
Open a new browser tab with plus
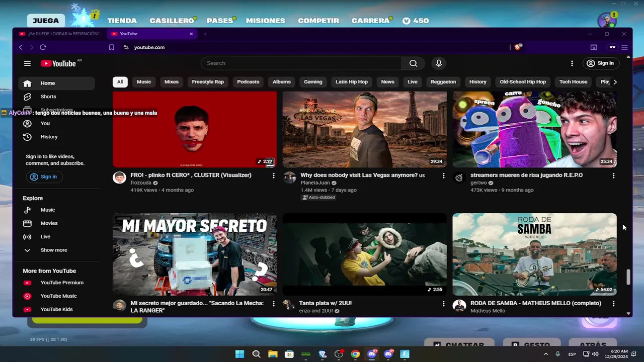point(205,34)
